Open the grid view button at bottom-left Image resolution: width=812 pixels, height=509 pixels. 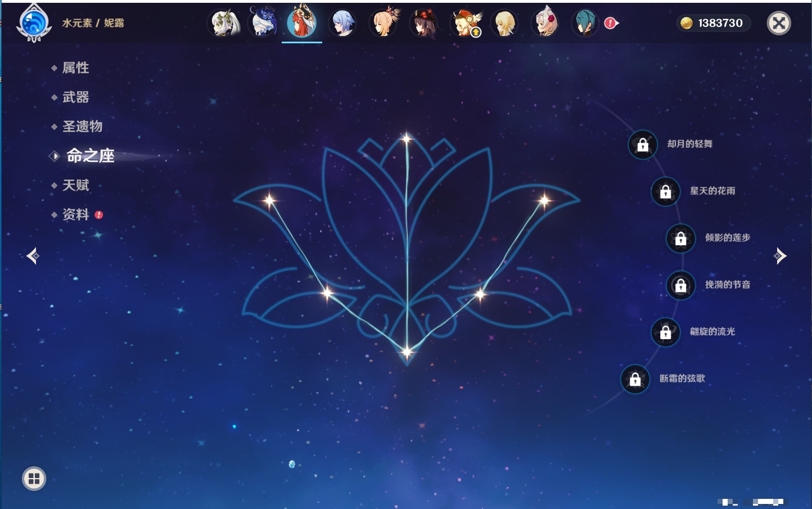pos(34,479)
